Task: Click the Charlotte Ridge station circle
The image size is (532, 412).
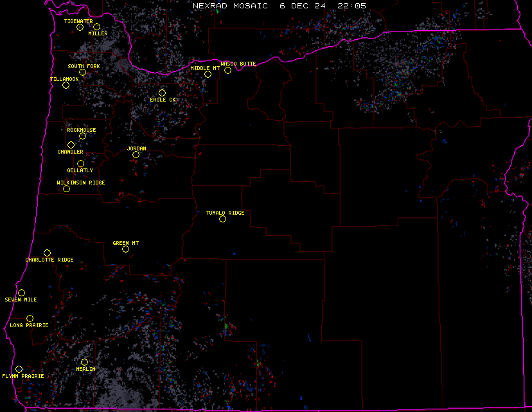Action: pos(47,253)
